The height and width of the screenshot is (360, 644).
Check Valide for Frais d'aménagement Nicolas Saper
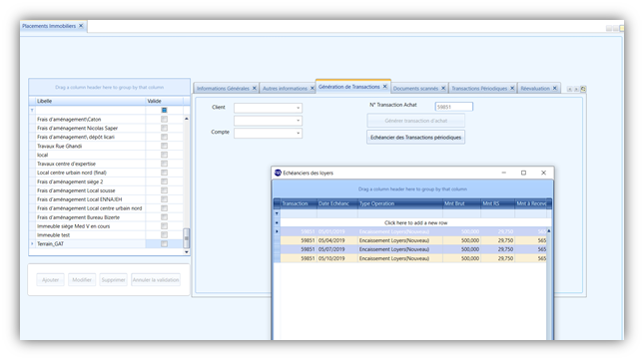(164, 128)
